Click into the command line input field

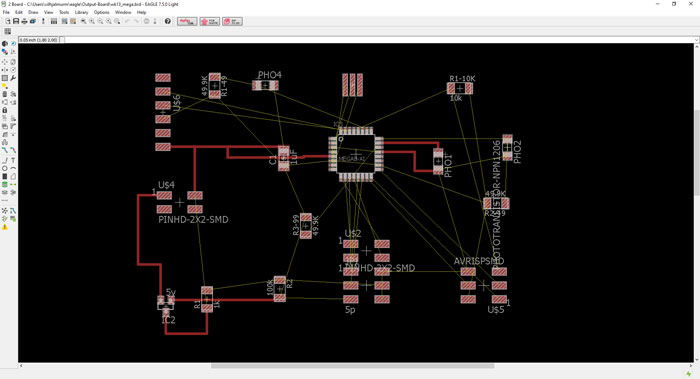point(379,40)
